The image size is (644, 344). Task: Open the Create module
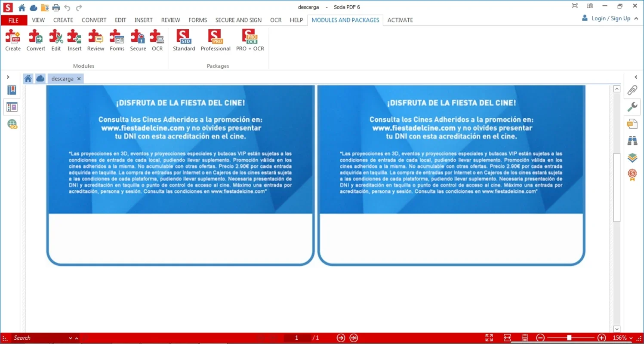point(13,40)
